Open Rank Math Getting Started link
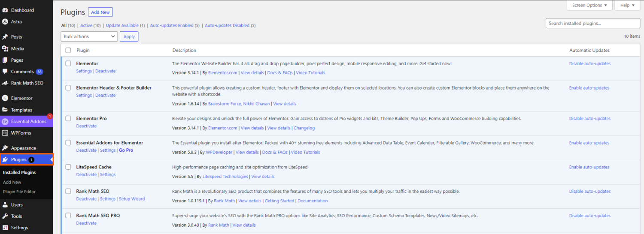The height and width of the screenshot is (234, 644). click(279, 201)
